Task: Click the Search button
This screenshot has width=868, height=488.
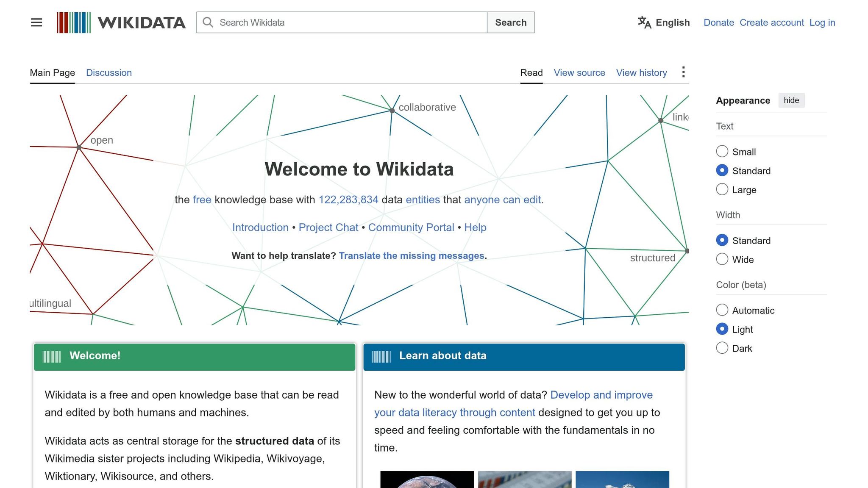Action: click(x=511, y=22)
